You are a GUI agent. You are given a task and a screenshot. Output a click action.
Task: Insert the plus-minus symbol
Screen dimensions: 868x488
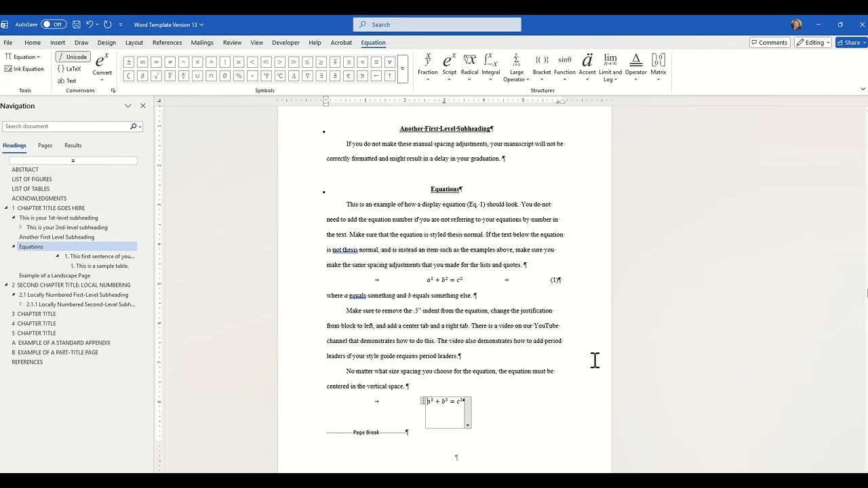[x=128, y=62]
